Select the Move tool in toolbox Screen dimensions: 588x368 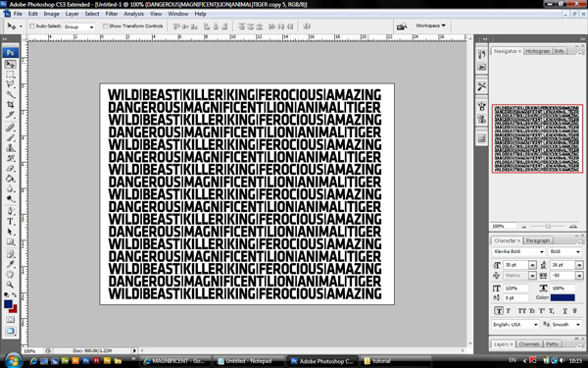pyautogui.click(x=10, y=65)
